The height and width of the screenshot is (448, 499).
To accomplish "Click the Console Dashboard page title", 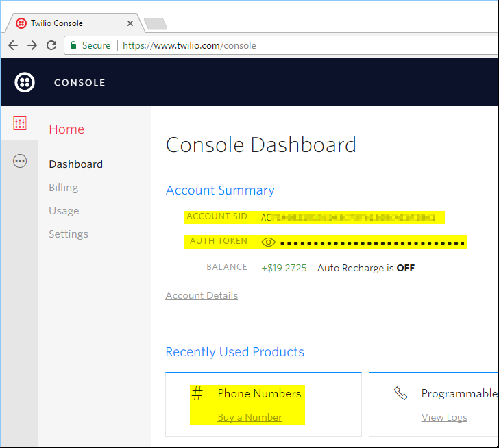I will tap(261, 145).
